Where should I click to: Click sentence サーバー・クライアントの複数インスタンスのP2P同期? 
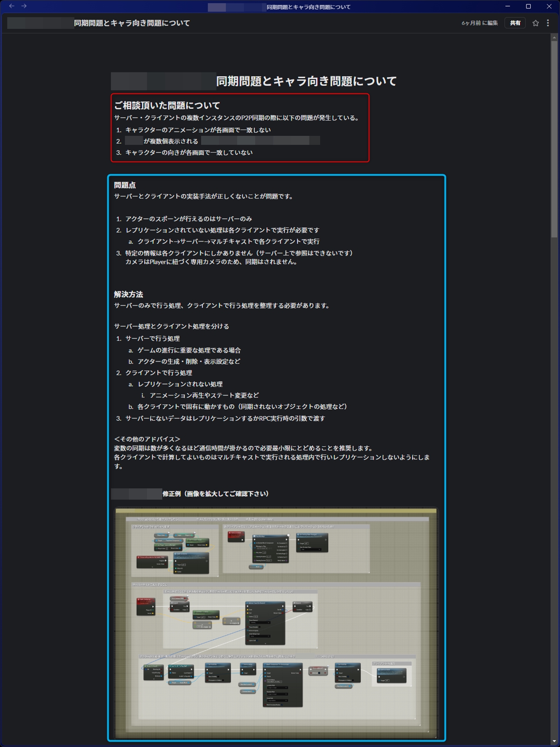(237, 118)
